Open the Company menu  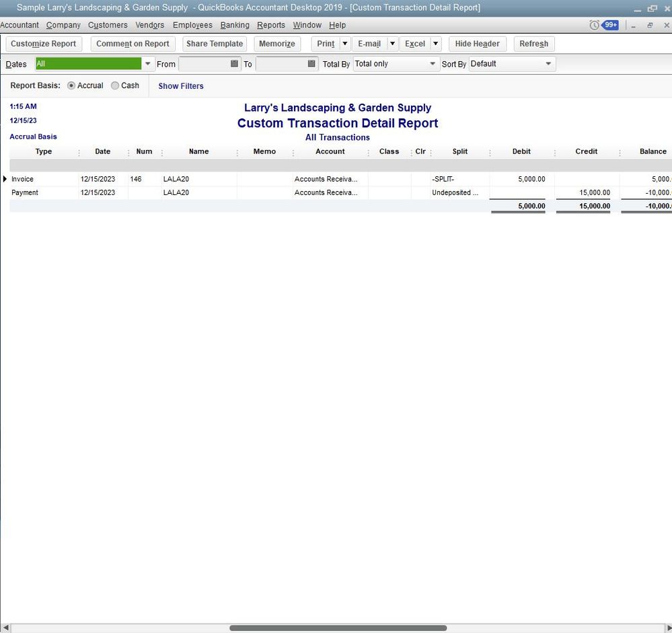tap(63, 26)
